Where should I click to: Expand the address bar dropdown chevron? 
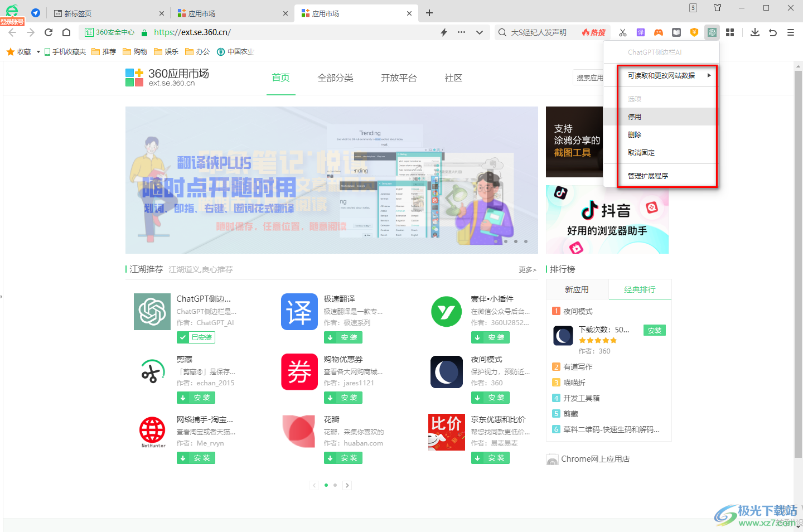click(x=480, y=32)
